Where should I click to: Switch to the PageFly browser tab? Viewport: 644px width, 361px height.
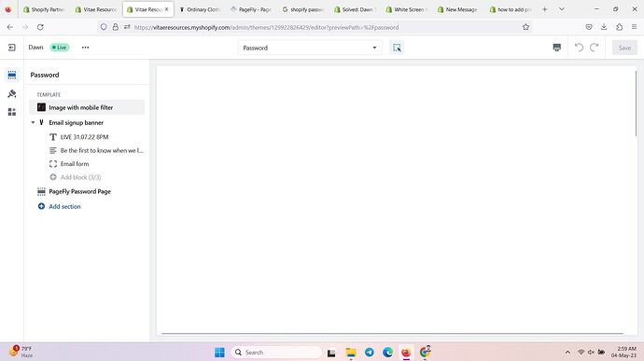click(251, 9)
